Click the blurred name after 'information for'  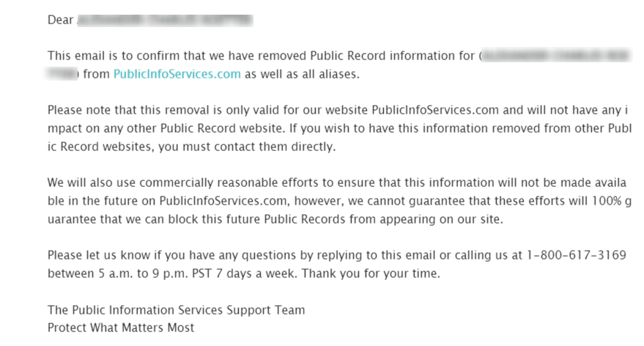pos(556,56)
